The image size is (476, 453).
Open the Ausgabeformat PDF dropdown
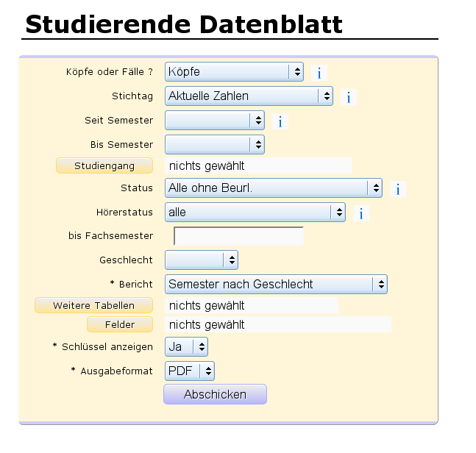(190, 371)
